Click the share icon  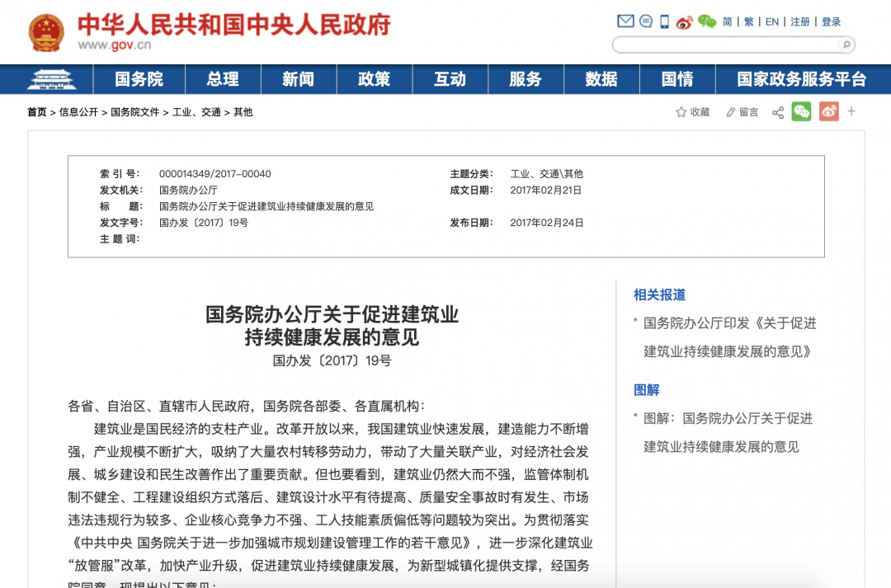778,112
